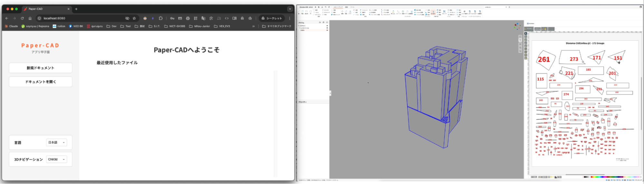Click the code brackets icon in browser toolbar
The image size is (644, 184).
[227, 18]
